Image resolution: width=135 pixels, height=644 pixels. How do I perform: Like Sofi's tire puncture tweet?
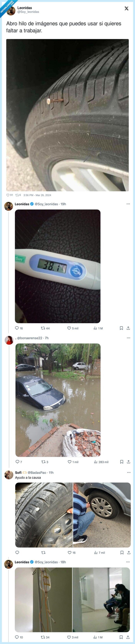point(69,553)
